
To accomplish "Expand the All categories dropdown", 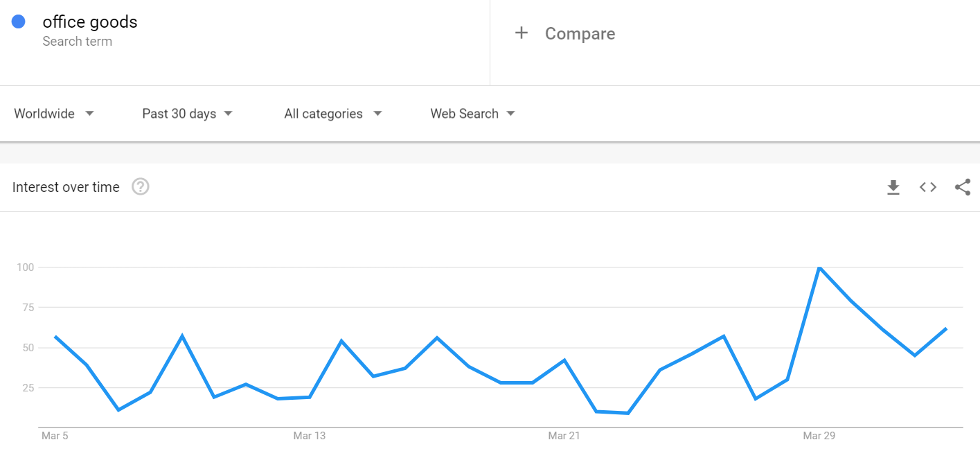I will click(333, 114).
